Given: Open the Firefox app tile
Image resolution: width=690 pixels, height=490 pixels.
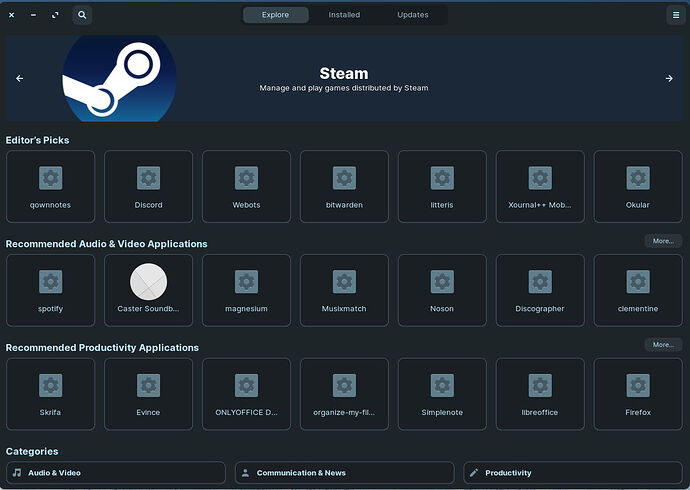Looking at the screenshot, I should point(638,394).
